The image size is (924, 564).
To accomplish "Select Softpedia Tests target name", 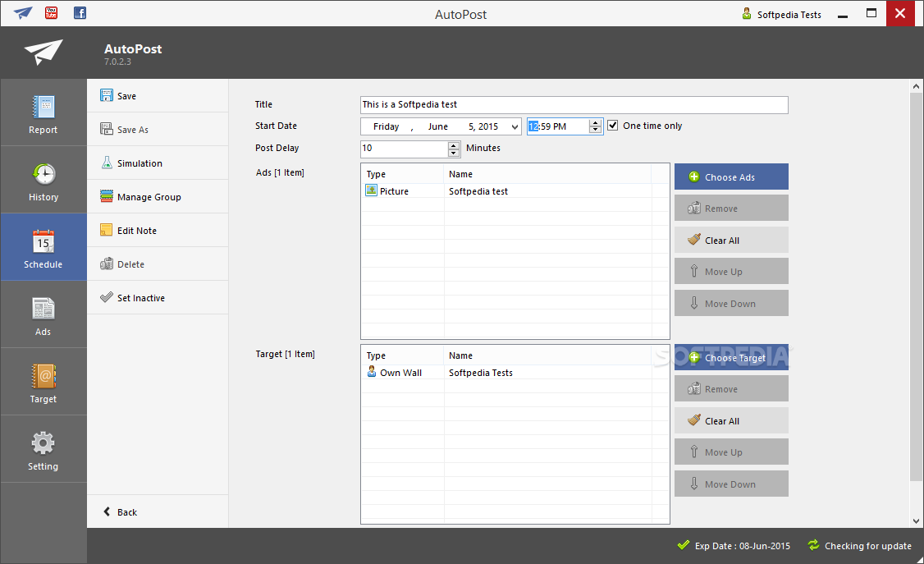I will tap(480, 373).
